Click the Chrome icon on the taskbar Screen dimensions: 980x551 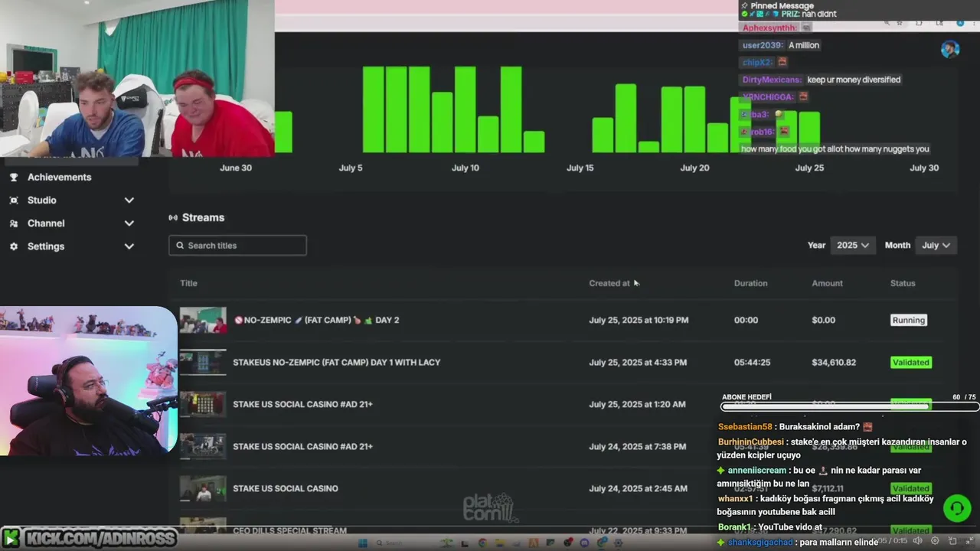pyautogui.click(x=482, y=543)
